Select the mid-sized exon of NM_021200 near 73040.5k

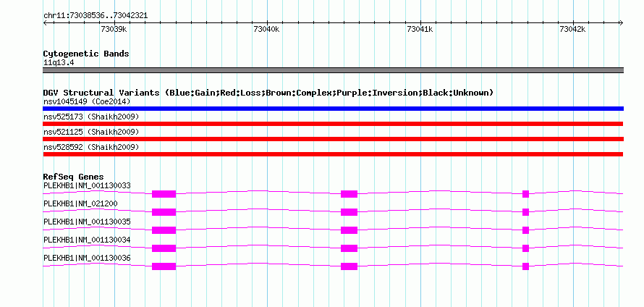point(349,212)
